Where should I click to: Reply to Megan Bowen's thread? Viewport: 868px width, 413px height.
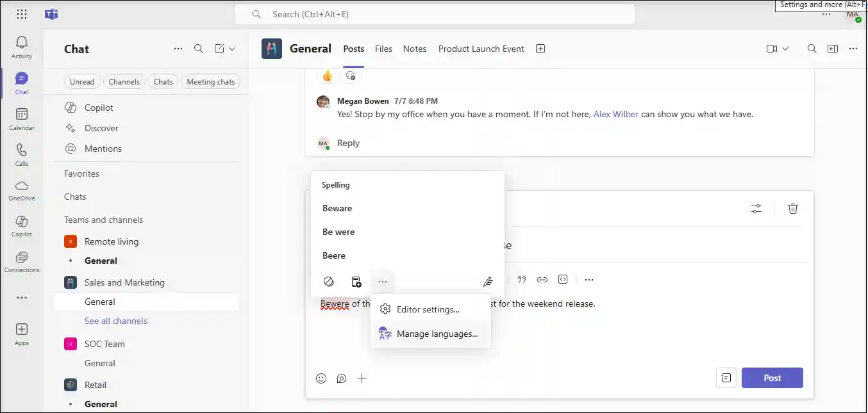tap(348, 143)
